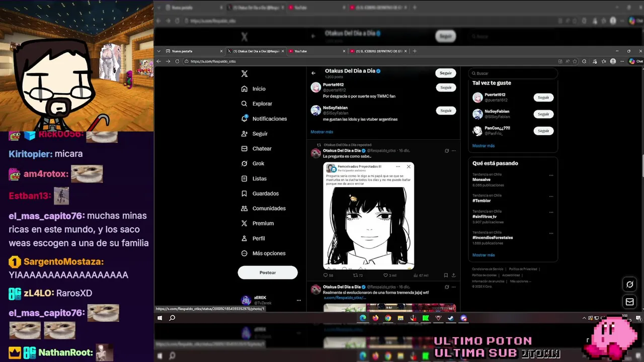Follow PanCon¿¿??!! in Tal vez te guste
Screen dimensions: 644x362
543,131
